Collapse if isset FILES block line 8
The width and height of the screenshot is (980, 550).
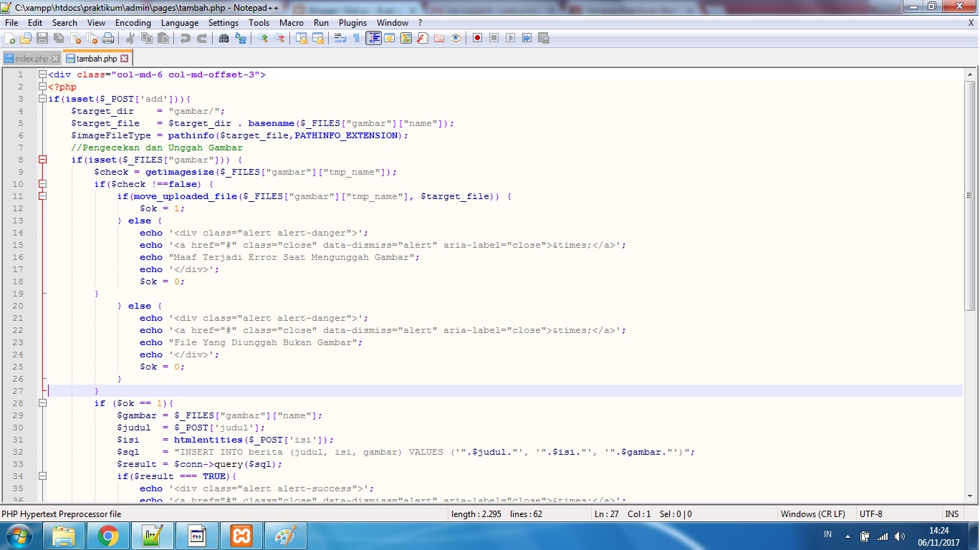[x=42, y=160]
